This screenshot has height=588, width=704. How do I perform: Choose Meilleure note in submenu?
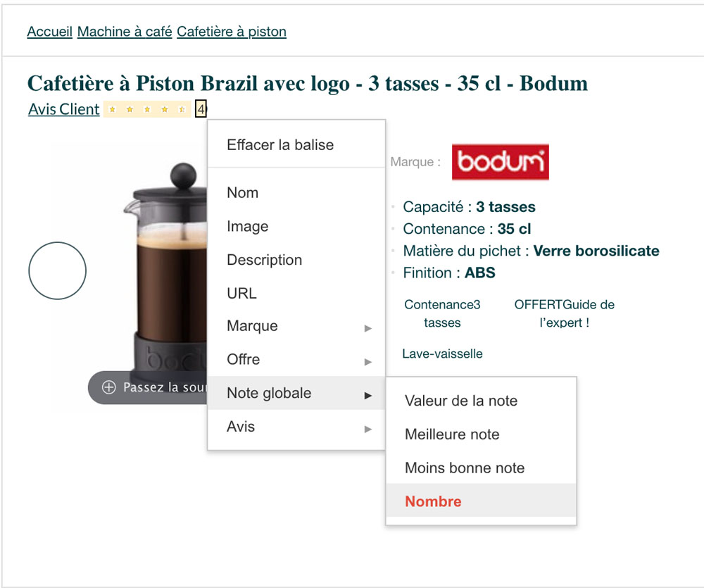coord(481,434)
